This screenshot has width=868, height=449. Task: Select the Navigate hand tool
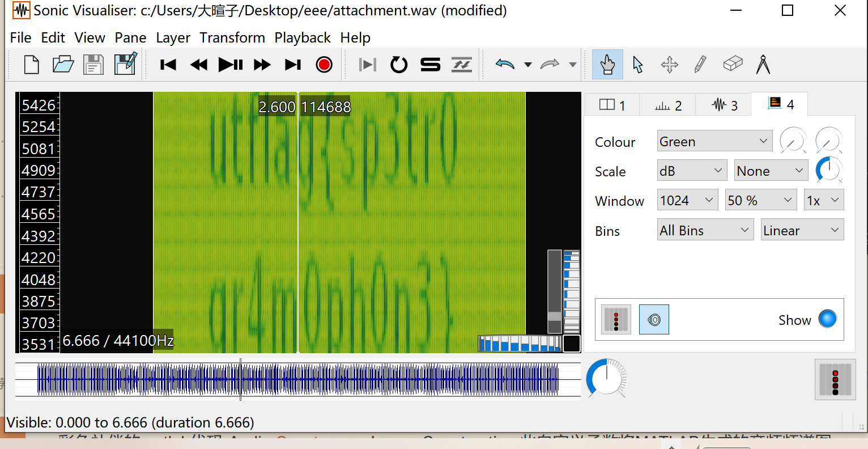[607, 64]
